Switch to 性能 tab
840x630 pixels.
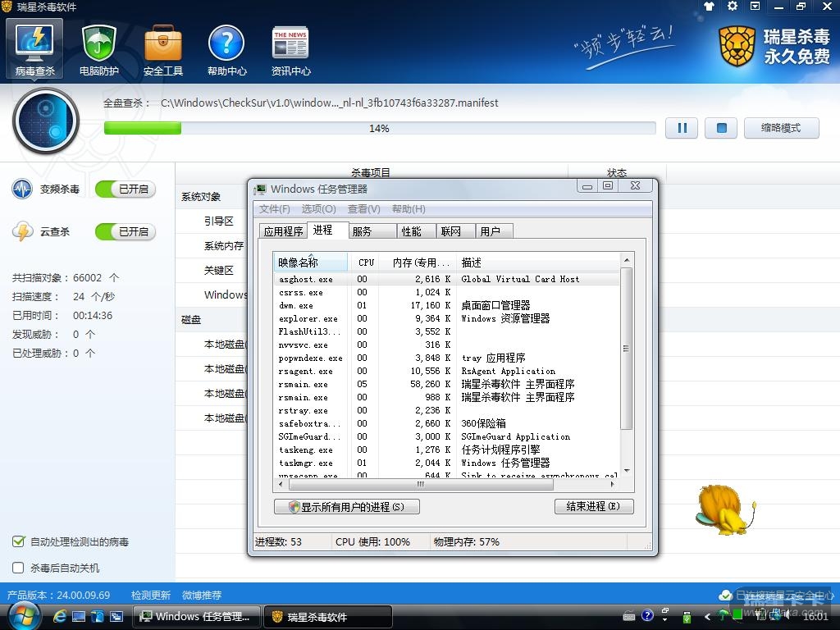click(x=417, y=231)
